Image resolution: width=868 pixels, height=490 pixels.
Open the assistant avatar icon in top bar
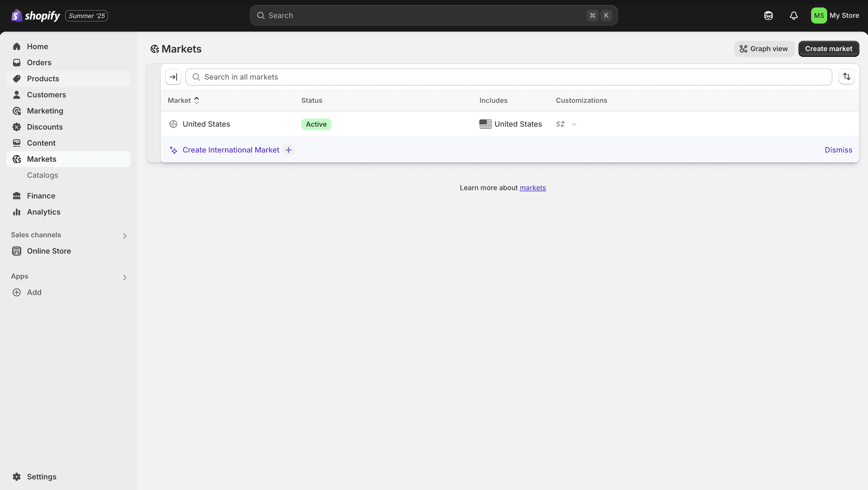tap(769, 16)
